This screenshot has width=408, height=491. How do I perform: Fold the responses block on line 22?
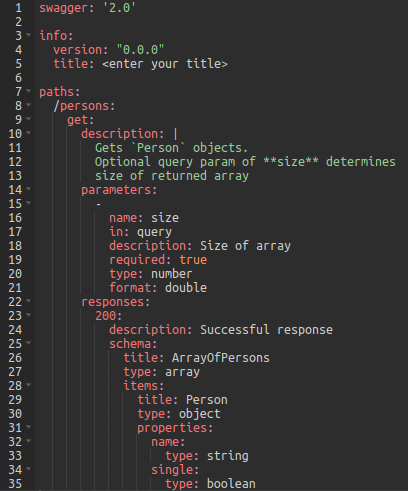29,301
